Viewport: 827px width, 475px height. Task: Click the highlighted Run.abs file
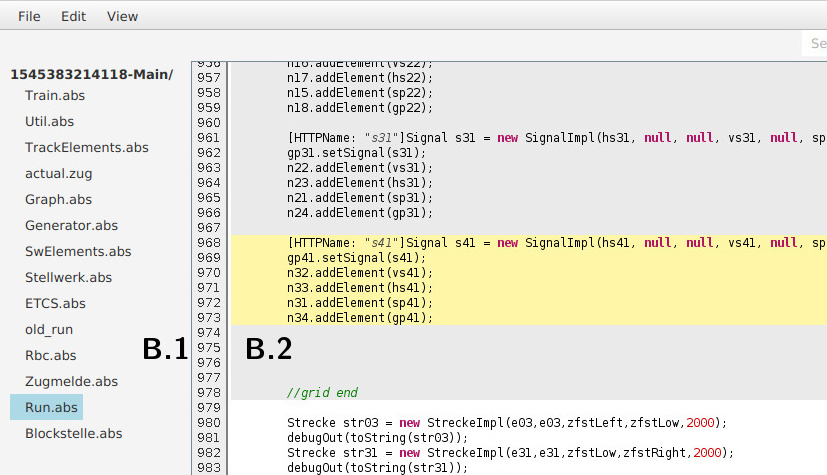pos(52,407)
